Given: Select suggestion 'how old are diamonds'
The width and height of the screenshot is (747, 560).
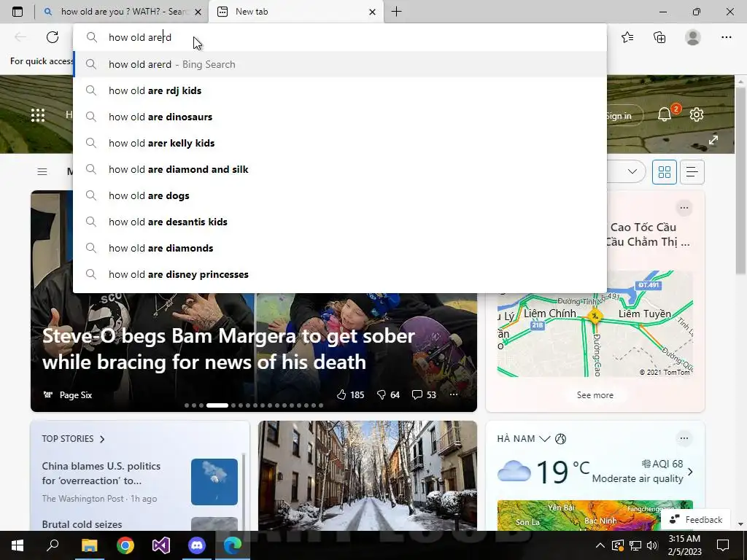Looking at the screenshot, I should [340, 248].
